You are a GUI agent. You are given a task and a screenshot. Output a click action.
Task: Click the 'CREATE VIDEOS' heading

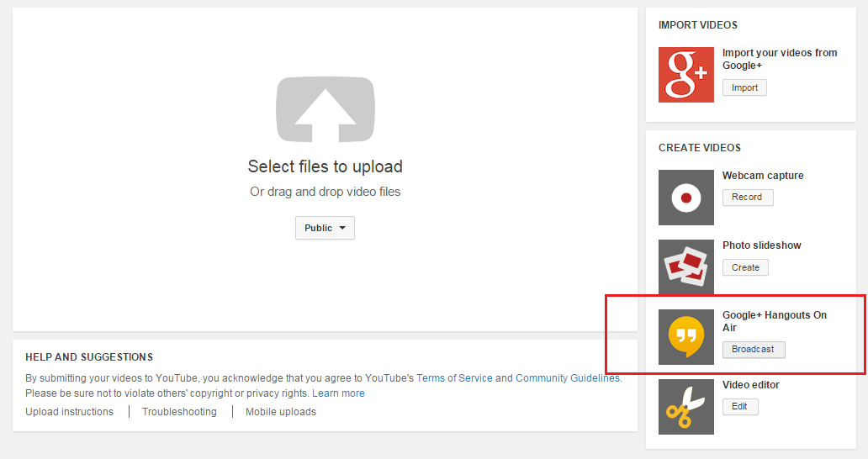700,148
